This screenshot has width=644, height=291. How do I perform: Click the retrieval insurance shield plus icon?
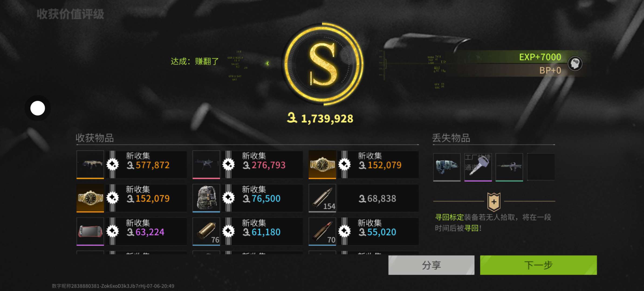pos(494,202)
